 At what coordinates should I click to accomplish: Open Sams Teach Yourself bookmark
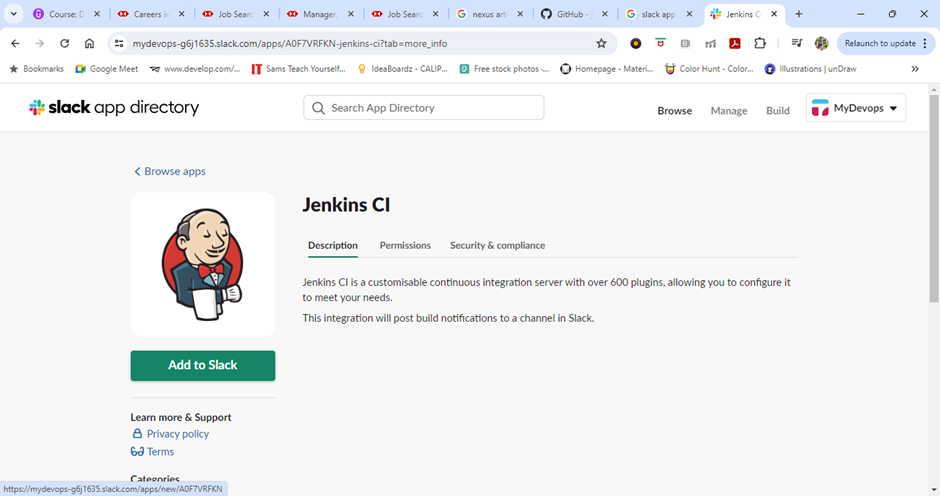(299, 69)
